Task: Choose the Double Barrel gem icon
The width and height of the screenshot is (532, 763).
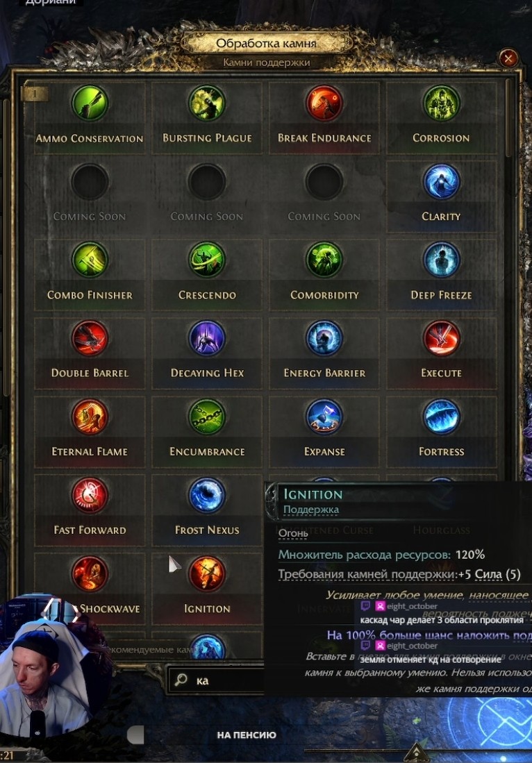Action: click(90, 338)
